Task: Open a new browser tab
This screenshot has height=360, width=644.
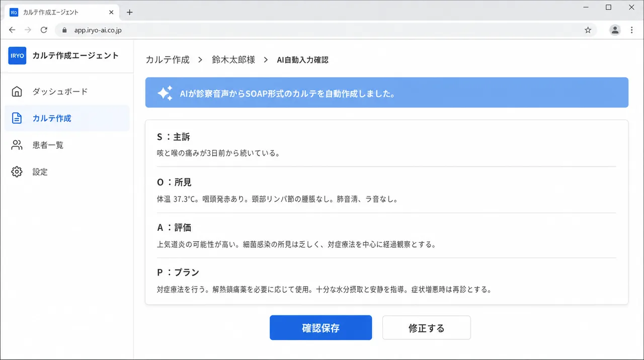Action: (129, 12)
